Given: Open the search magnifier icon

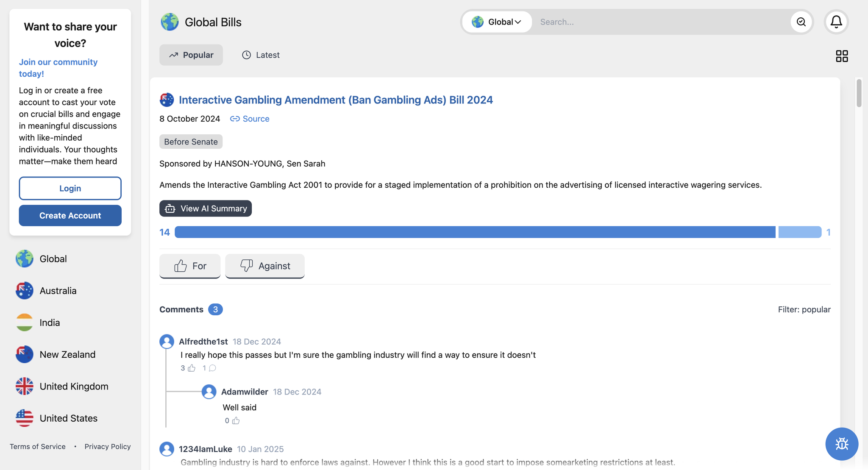Looking at the screenshot, I should (801, 22).
